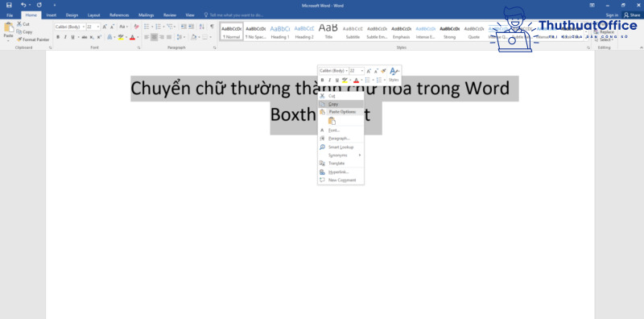The height and width of the screenshot is (319, 644).
Task: Justify the paragraph text
Action: (x=169, y=37)
